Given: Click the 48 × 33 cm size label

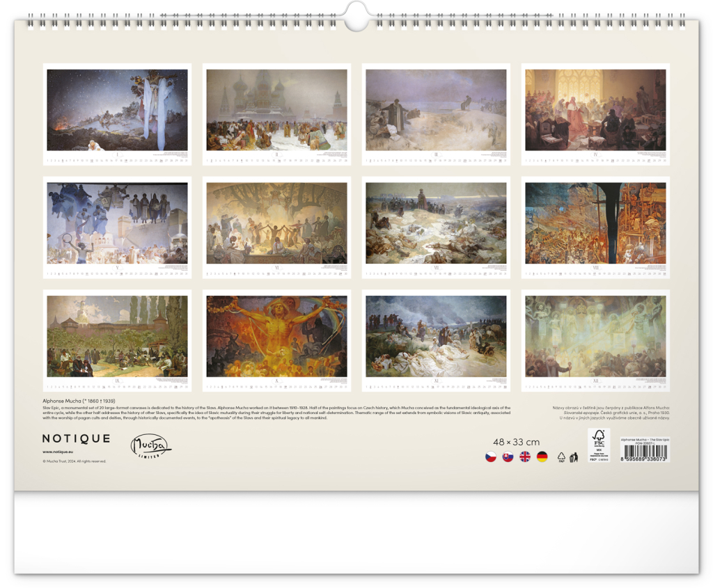Looking at the screenshot, I should click(x=516, y=442).
